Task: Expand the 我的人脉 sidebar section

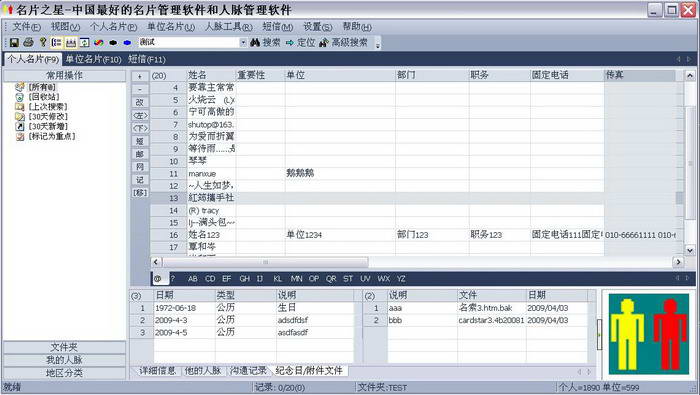Action: 64,360
